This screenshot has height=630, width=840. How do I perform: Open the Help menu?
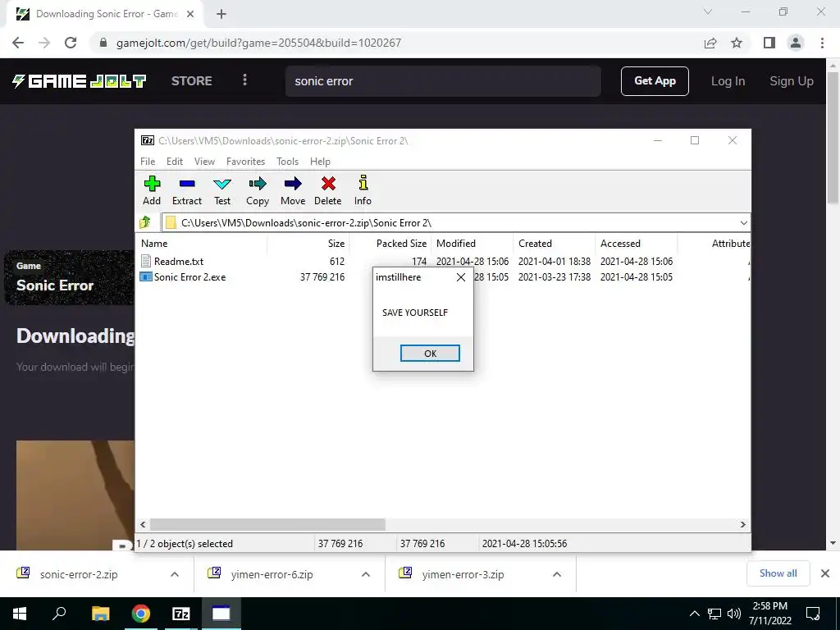coord(320,162)
